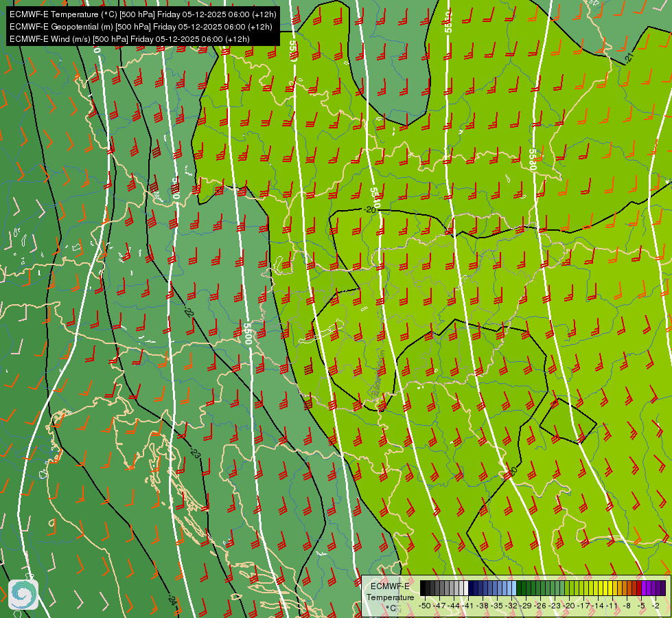Screen dimensions: 672x618
Task: Click the blue swirl weather logo icon
Action: (x=23, y=595)
